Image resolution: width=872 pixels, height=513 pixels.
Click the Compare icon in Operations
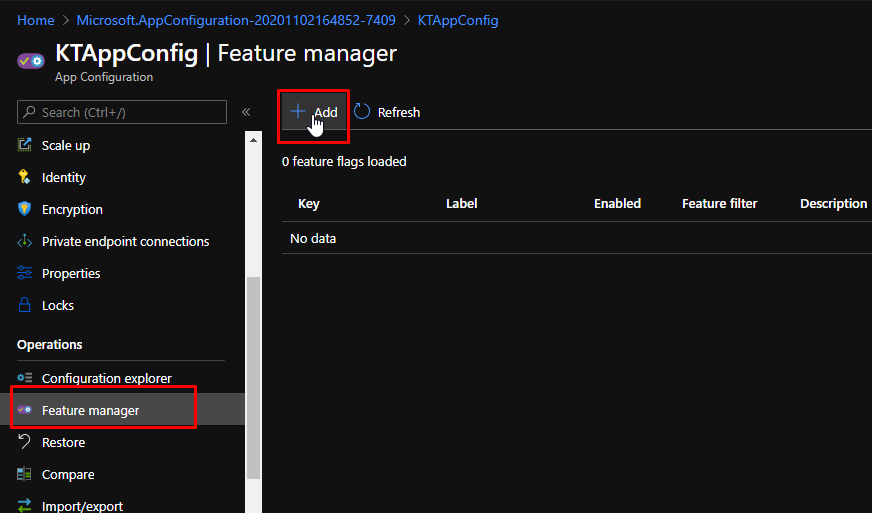pos(24,474)
